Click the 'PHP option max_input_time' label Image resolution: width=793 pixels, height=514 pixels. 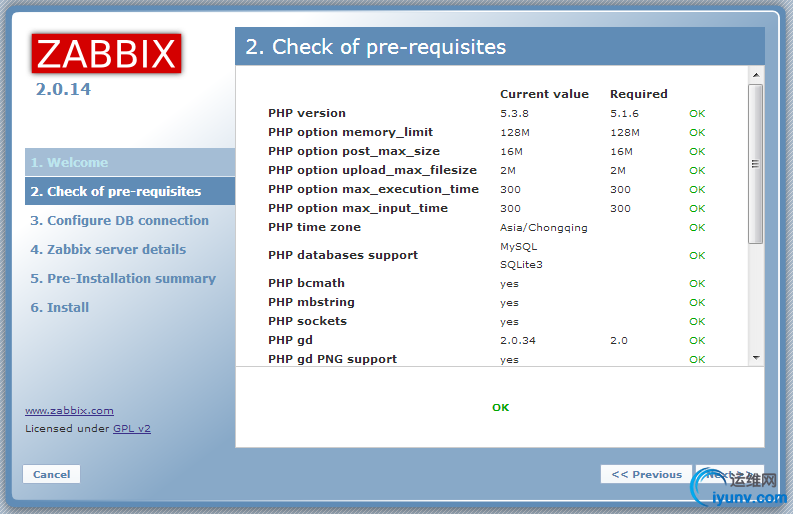358,208
